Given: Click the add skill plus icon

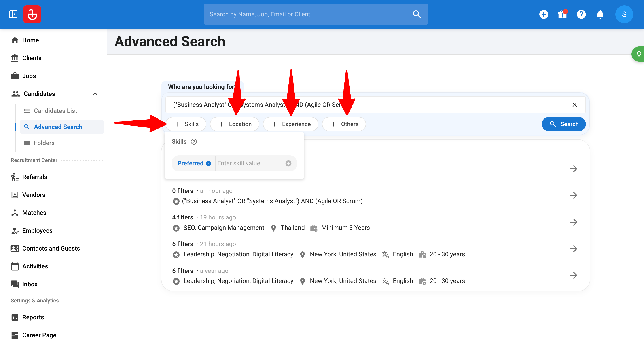Looking at the screenshot, I should [x=288, y=163].
